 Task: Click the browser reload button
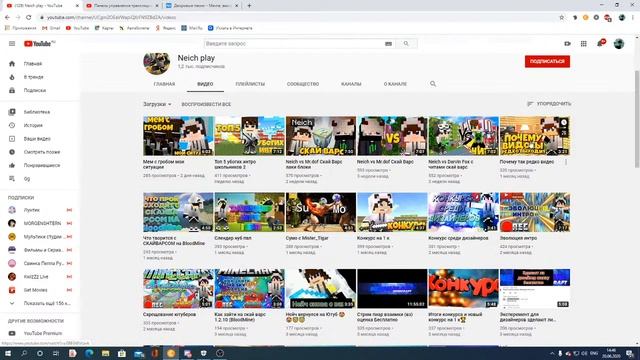pos(29,18)
